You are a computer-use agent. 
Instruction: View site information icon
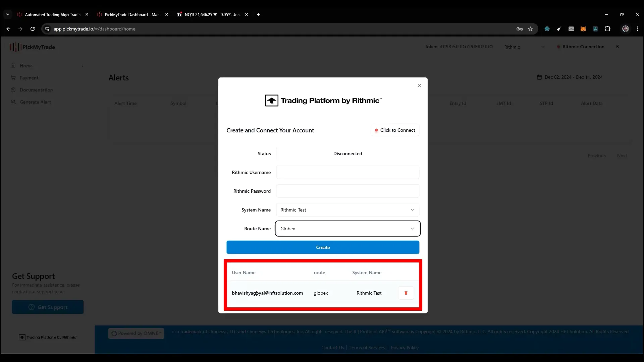[x=47, y=29]
